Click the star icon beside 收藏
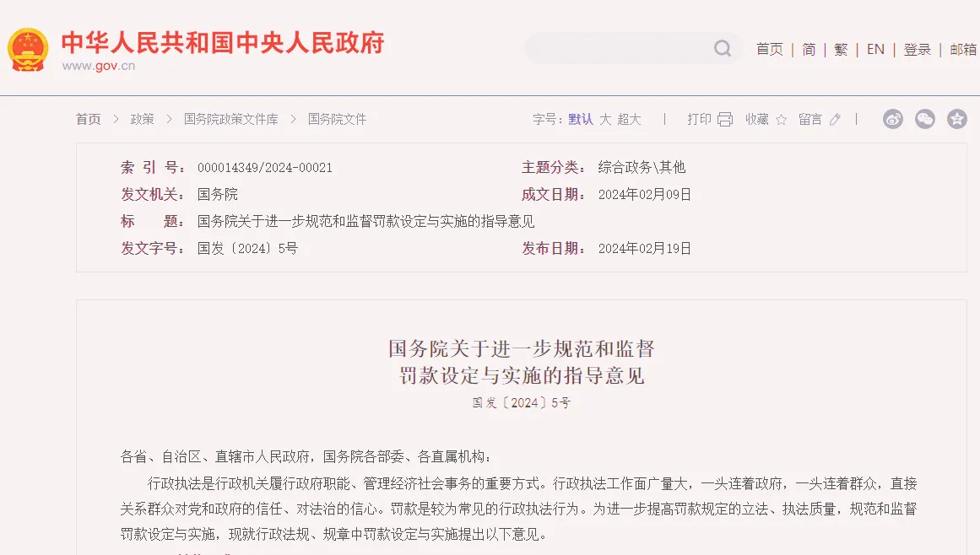 782,119
